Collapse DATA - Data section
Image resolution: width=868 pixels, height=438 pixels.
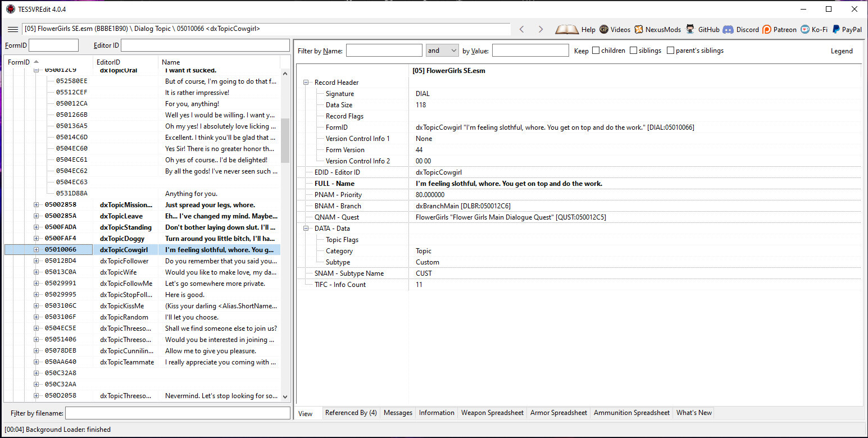[306, 229]
